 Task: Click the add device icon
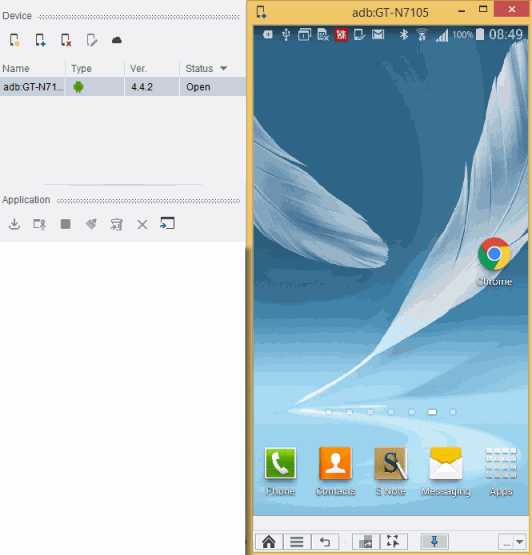[40, 40]
